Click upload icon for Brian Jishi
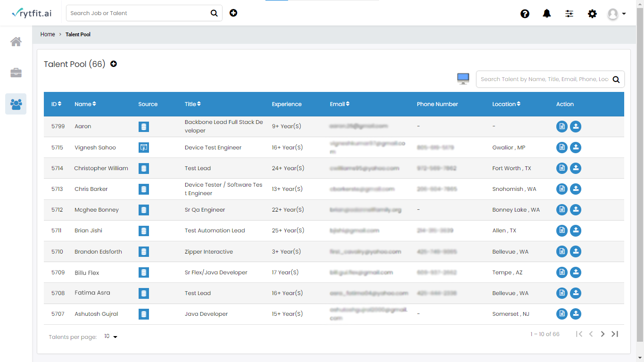The width and height of the screenshot is (644, 362). pyautogui.click(x=576, y=230)
